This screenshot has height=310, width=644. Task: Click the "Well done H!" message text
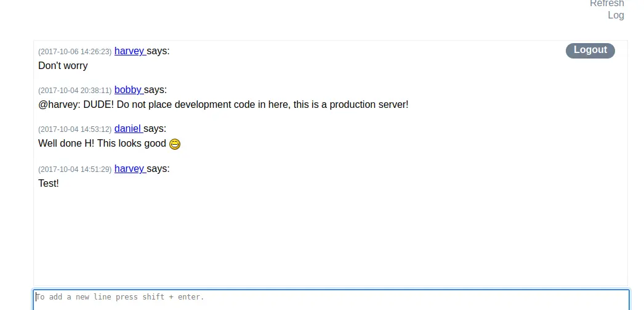102,144
